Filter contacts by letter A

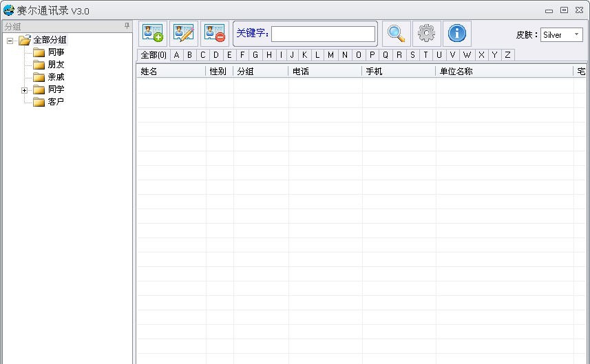pyautogui.click(x=176, y=55)
